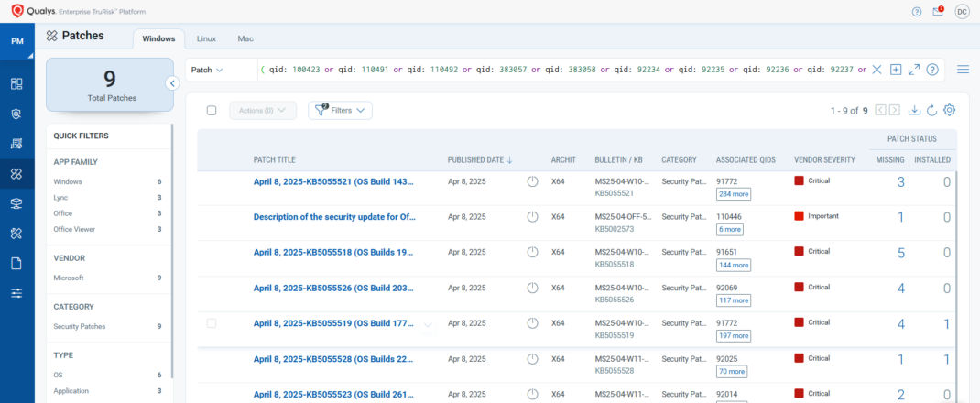
Task: Open the April 8, 2025-KB5055521 patch link
Action: coord(333,181)
